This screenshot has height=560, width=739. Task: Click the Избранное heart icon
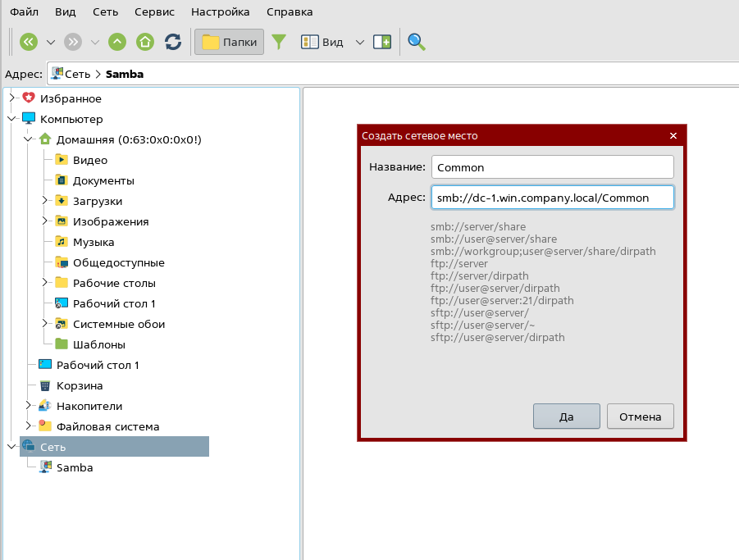pos(29,98)
